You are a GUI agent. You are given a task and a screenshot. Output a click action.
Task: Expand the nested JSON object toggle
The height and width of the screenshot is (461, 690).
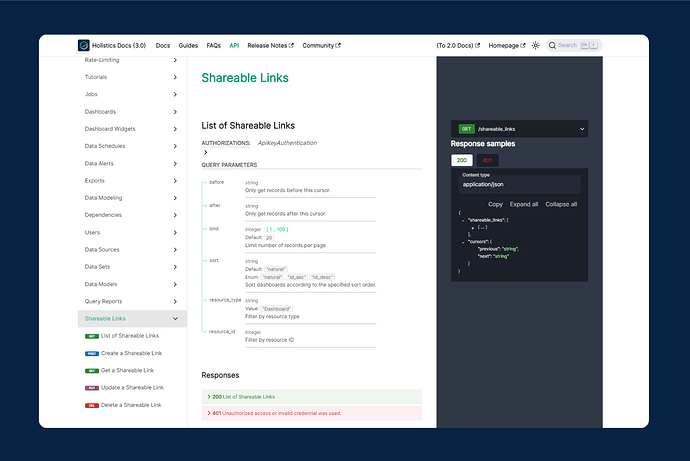473,228
